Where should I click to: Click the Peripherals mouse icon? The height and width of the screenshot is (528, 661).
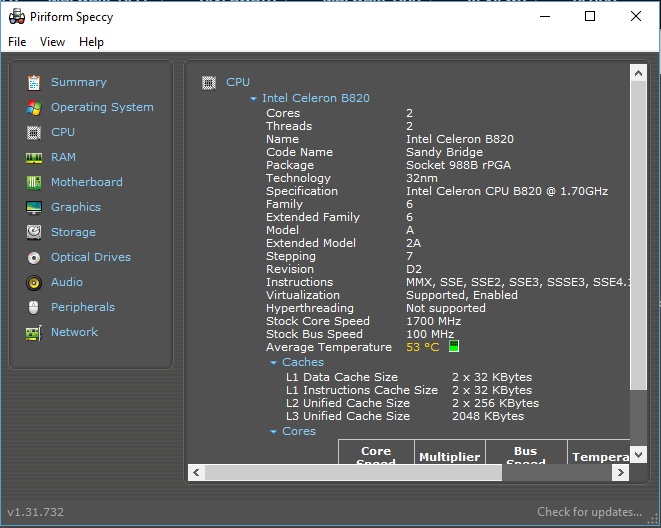coord(34,308)
